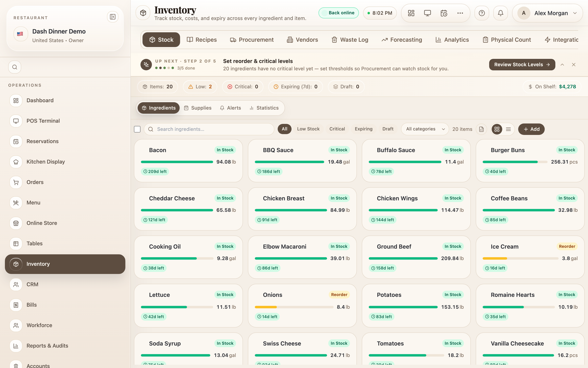Viewport: 588px width, 368px height.
Task: Click the Back online status pill
Action: click(339, 13)
